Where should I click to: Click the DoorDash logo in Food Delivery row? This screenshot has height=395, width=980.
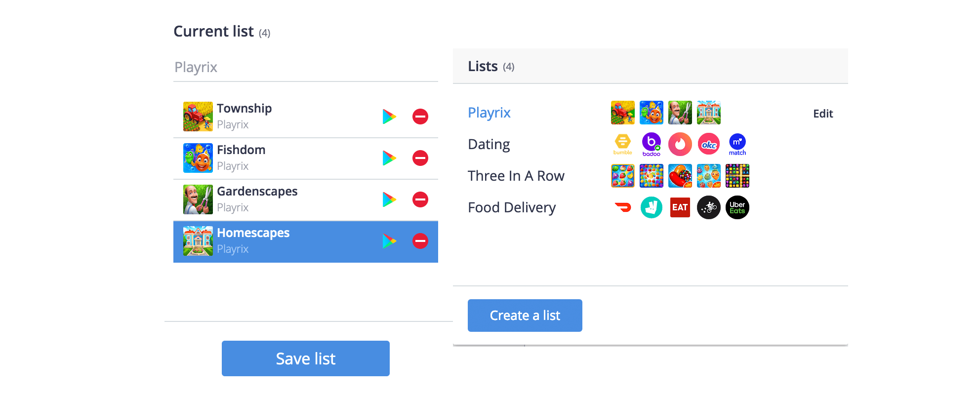click(623, 207)
